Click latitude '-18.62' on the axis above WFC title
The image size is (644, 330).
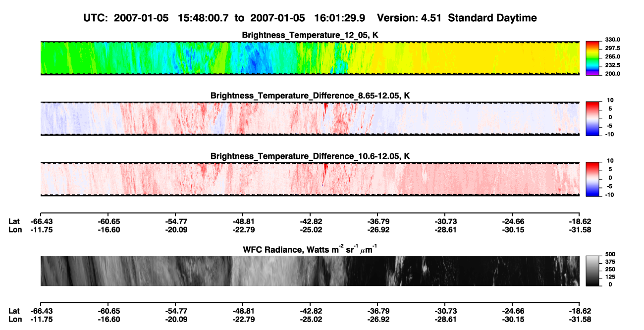[x=580, y=221]
